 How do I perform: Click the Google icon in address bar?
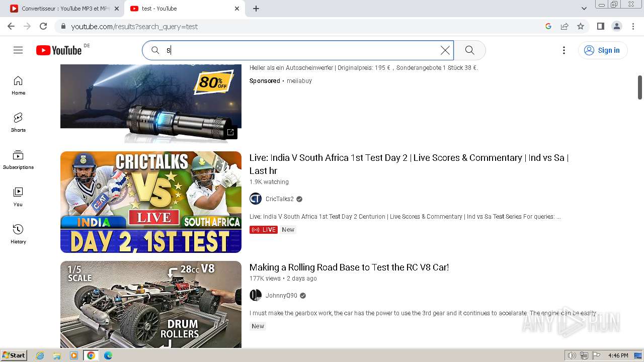[x=548, y=26]
